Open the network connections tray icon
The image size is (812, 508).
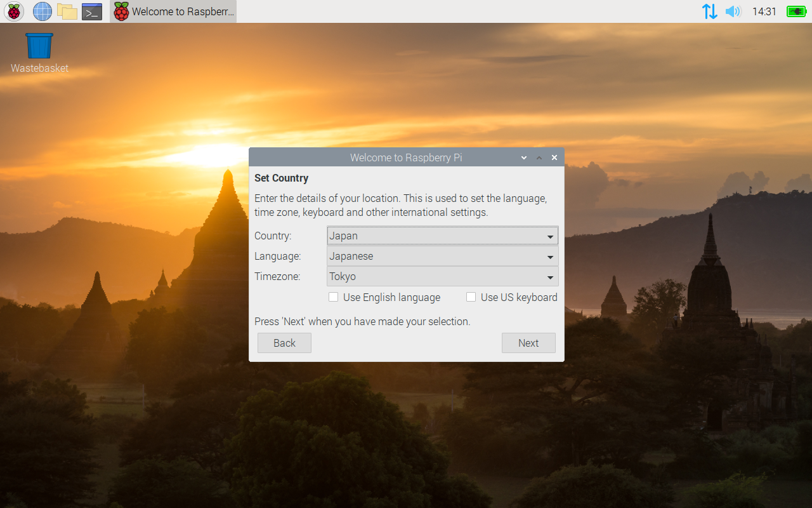pyautogui.click(x=710, y=11)
